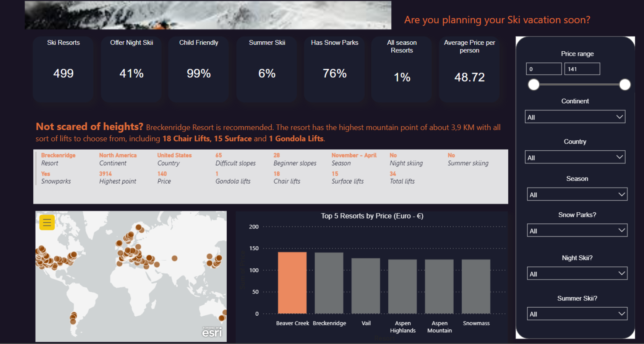Click the Child Friendly 99% card
This screenshot has width=644, height=344.
pos(199,69)
